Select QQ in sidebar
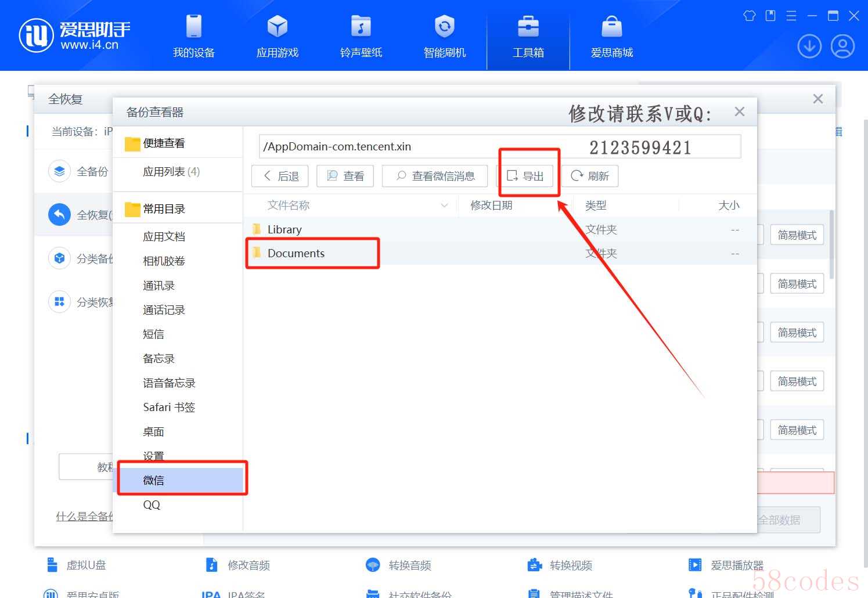 pyautogui.click(x=152, y=505)
